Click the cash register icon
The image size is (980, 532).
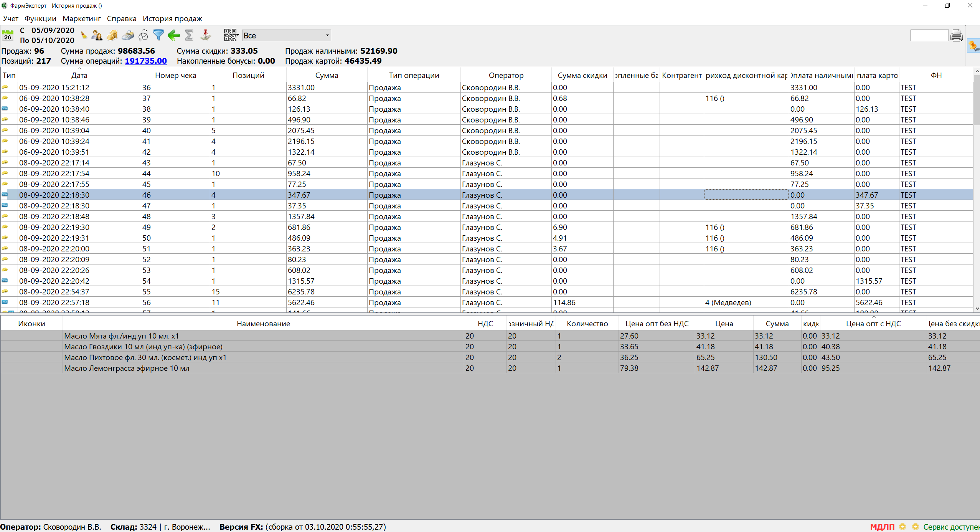coord(128,36)
